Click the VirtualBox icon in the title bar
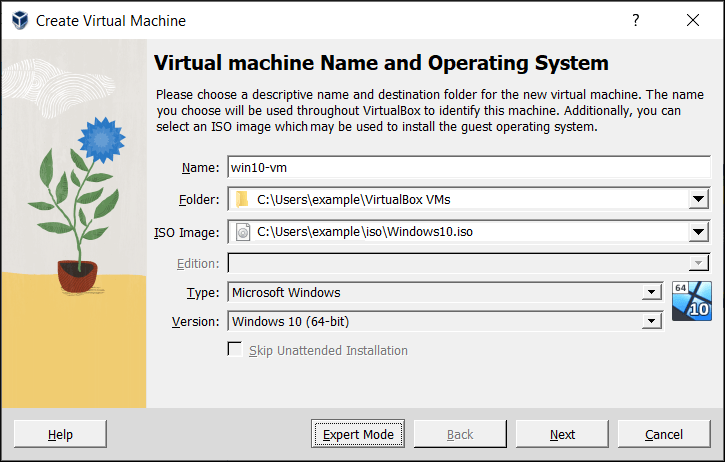The height and width of the screenshot is (462, 725). (18, 20)
